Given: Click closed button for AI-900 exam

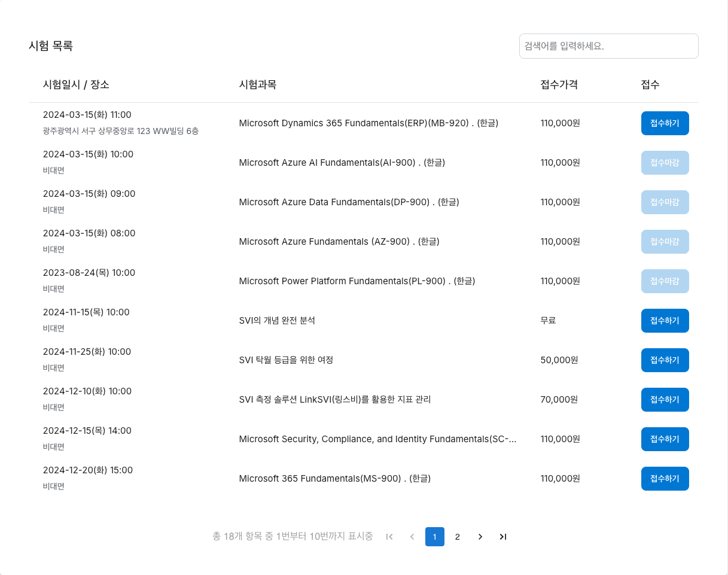Looking at the screenshot, I should coord(665,163).
